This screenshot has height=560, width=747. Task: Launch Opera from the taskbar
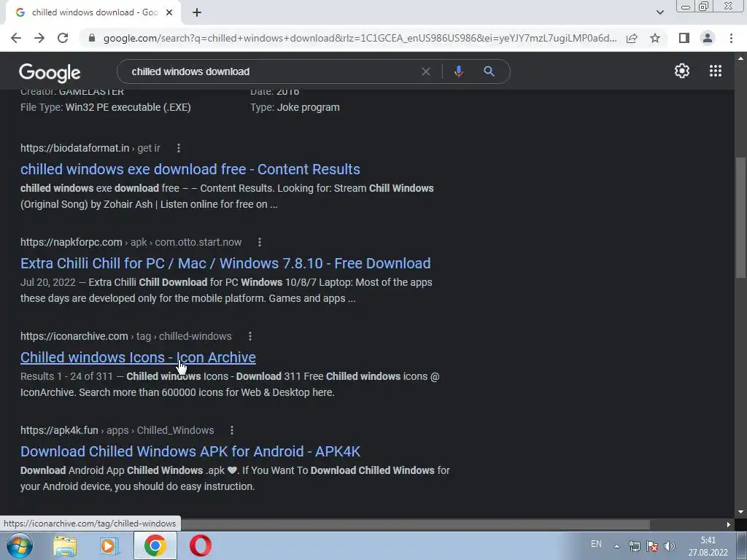point(200,545)
